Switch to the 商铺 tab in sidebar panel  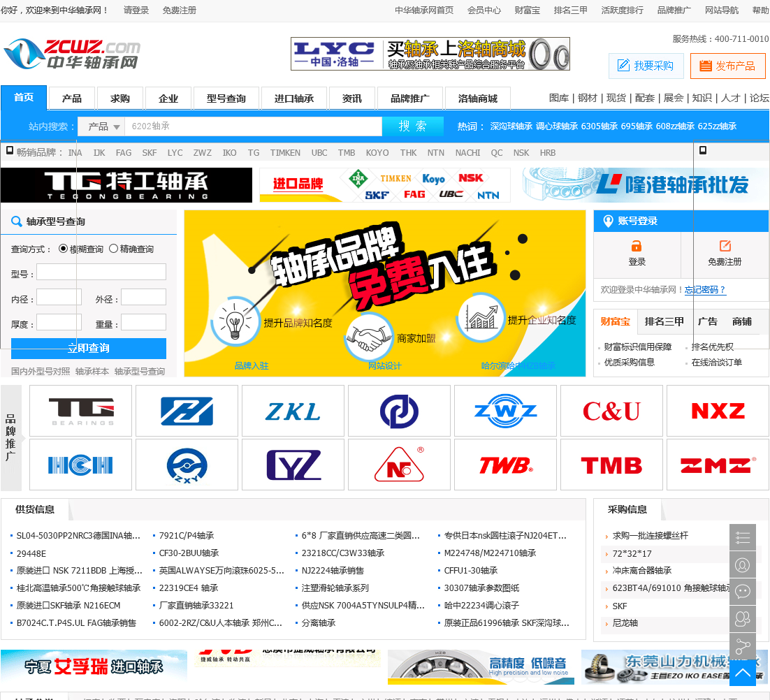pos(741,321)
